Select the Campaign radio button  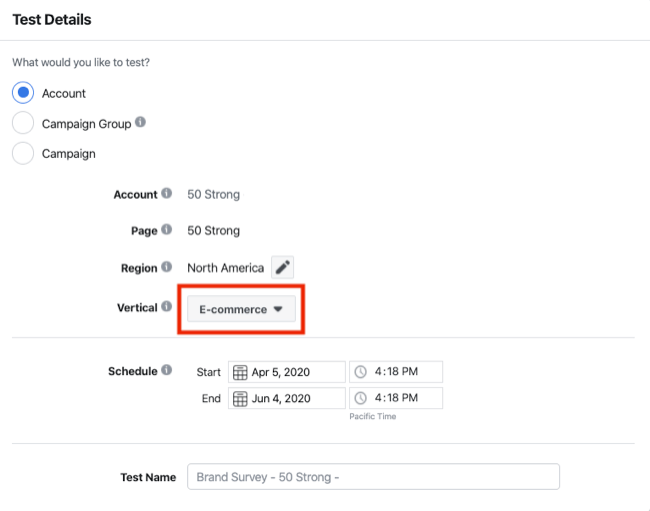pos(22,154)
